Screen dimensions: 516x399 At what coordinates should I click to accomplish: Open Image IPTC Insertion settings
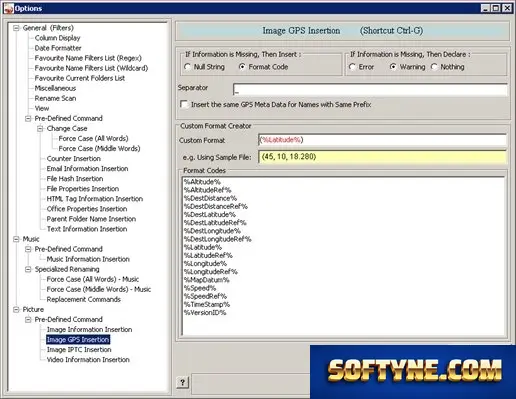(x=79, y=349)
